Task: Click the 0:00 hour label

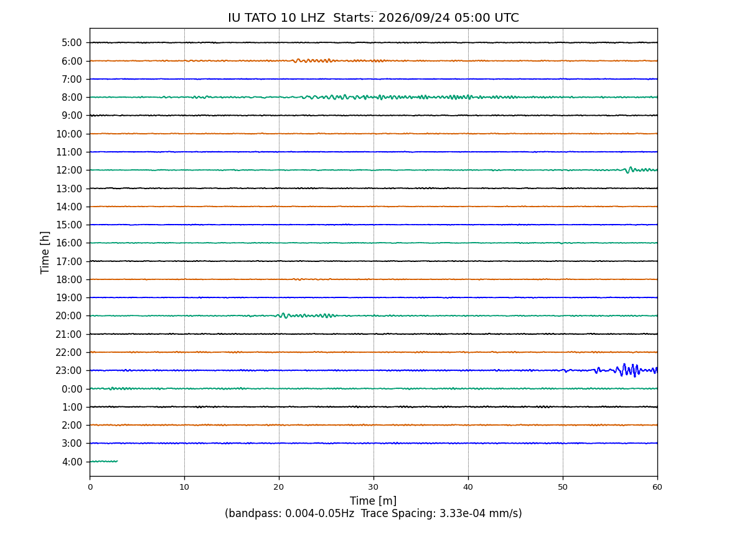Action: [72, 389]
